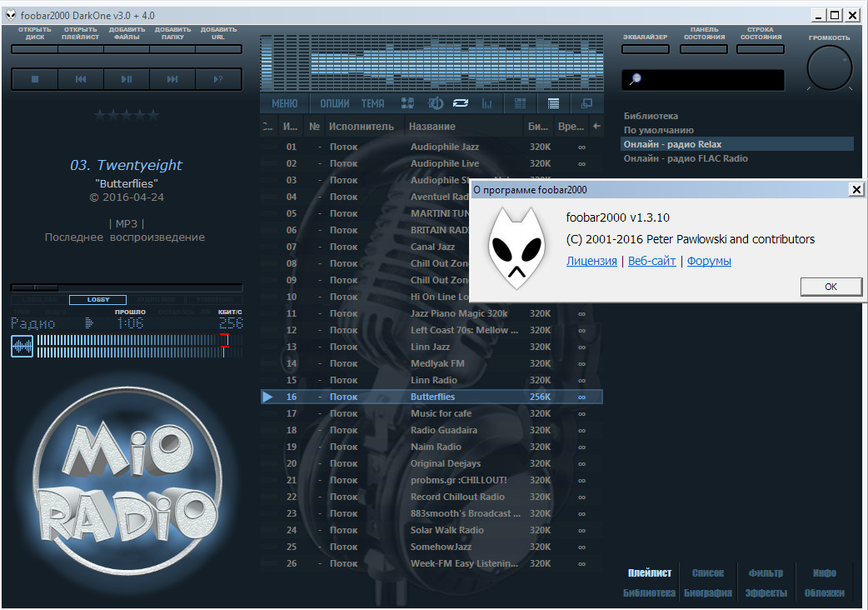Switch to the Список tab

pos(708,572)
